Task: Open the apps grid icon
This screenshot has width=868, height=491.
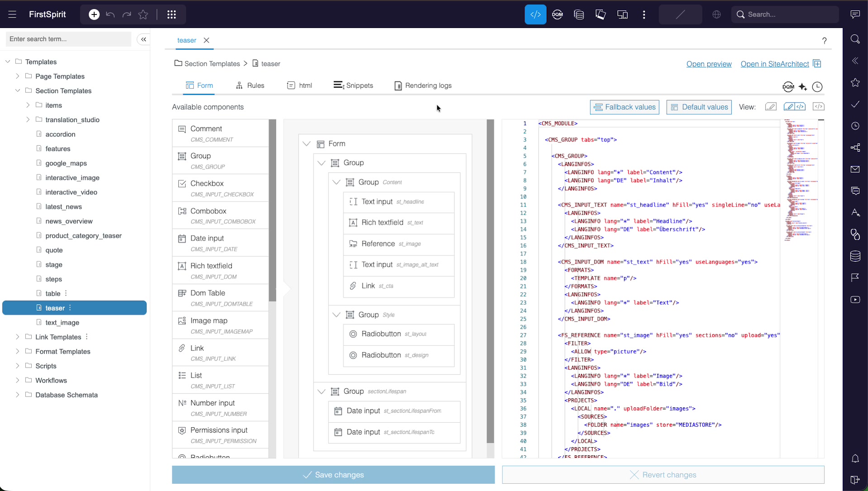Action: [x=172, y=14]
